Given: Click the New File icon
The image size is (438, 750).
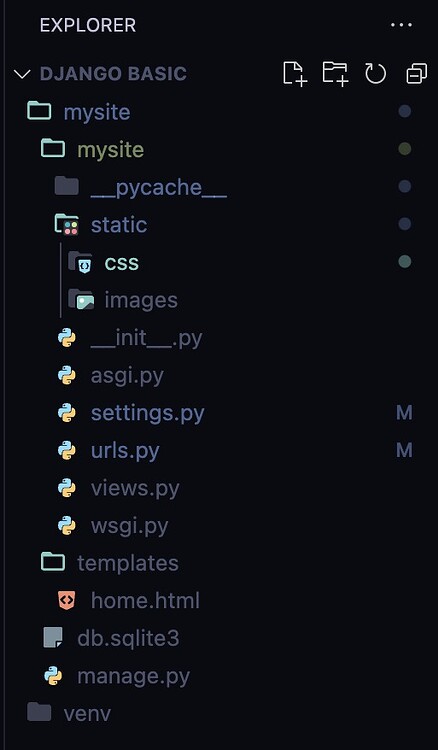Looking at the screenshot, I should [294, 74].
